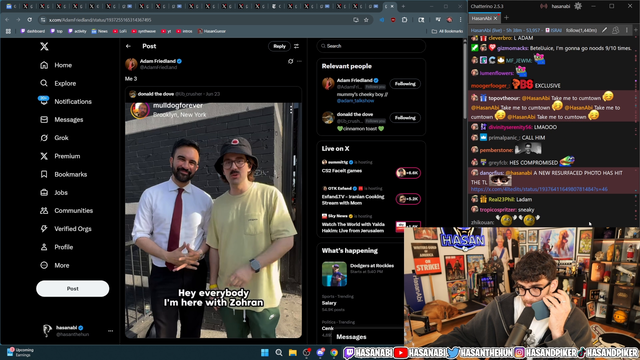Open three-dot menu on Adam's post
This screenshot has height=360, width=640.
pyautogui.click(x=300, y=61)
